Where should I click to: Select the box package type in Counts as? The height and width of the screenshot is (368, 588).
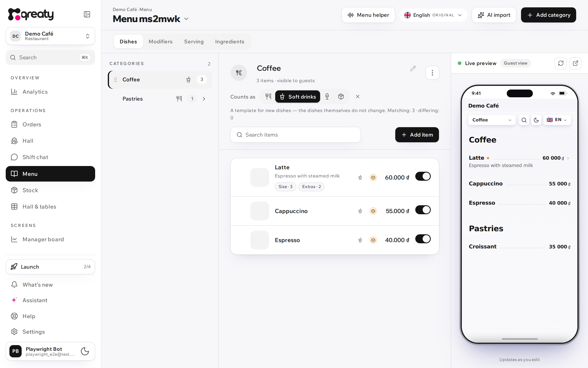341,97
